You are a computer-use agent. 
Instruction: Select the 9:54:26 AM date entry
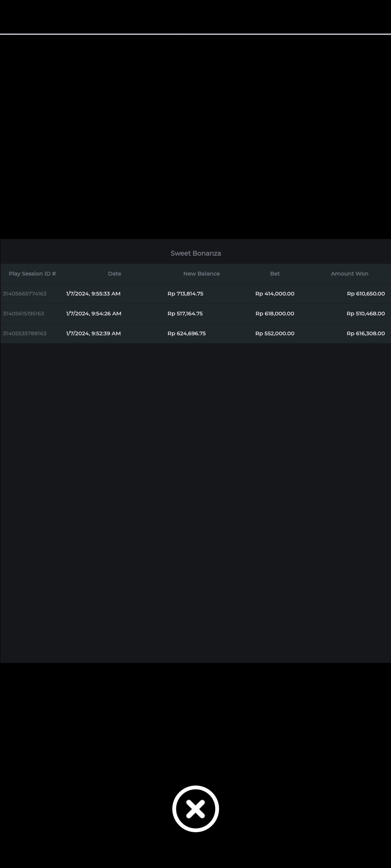pos(94,314)
